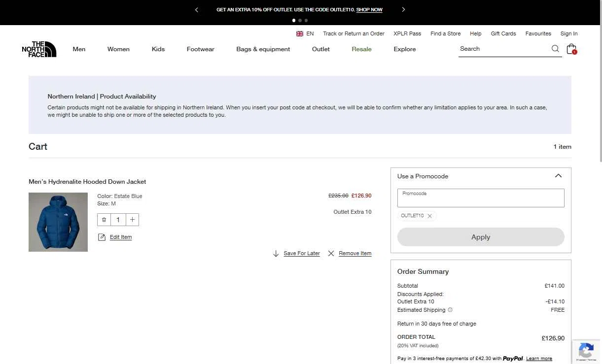Click PayPal Learn more link
602x364 pixels.
pyautogui.click(x=539, y=359)
